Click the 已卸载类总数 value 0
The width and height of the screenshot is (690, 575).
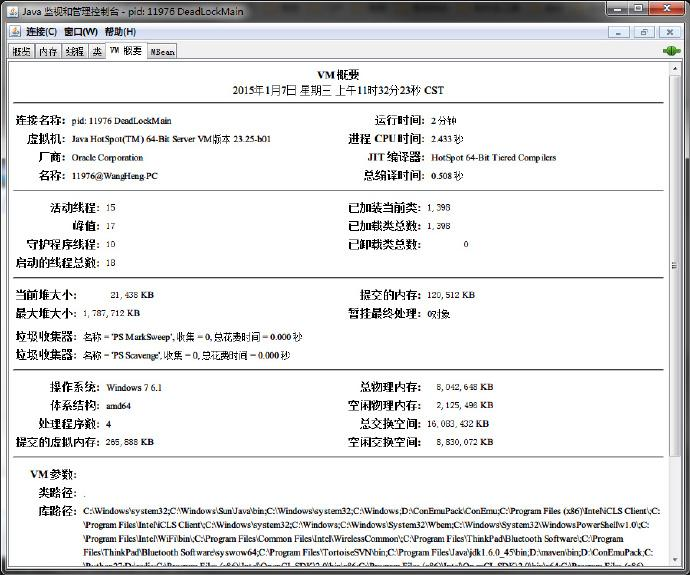coord(466,244)
